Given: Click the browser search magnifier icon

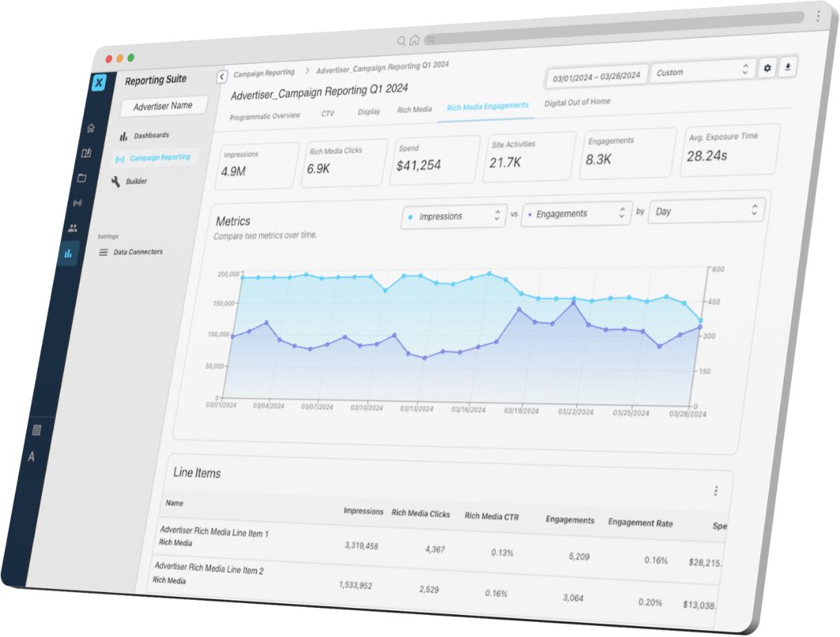Looking at the screenshot, I should 401,41.
